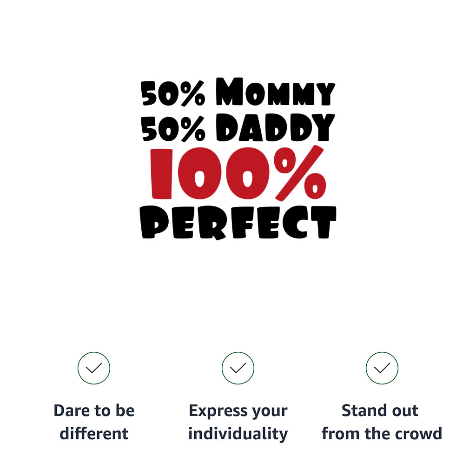
Task: Select the "Dare to be" text line
Action: tap(94, 411)
